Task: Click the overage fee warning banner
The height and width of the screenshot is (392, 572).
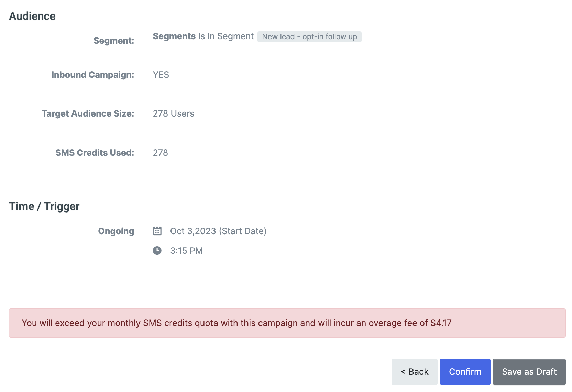Action: click(x=287, y=323)
